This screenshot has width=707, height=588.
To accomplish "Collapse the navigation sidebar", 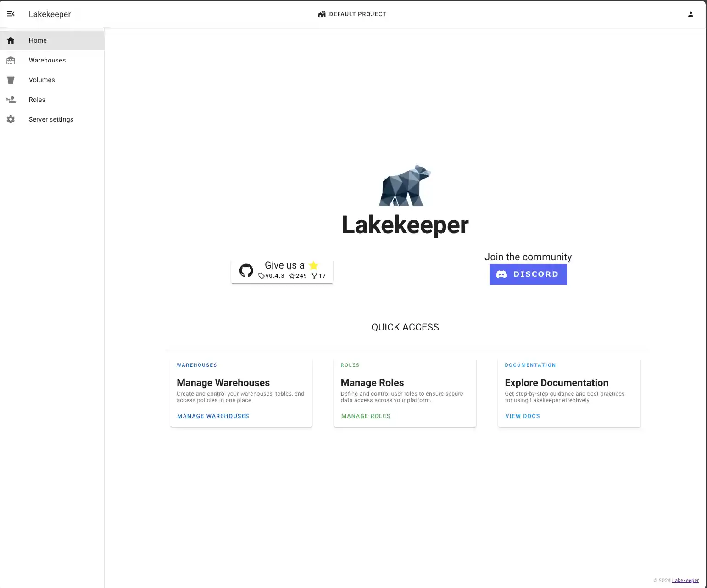I will (x=11, y=14).
